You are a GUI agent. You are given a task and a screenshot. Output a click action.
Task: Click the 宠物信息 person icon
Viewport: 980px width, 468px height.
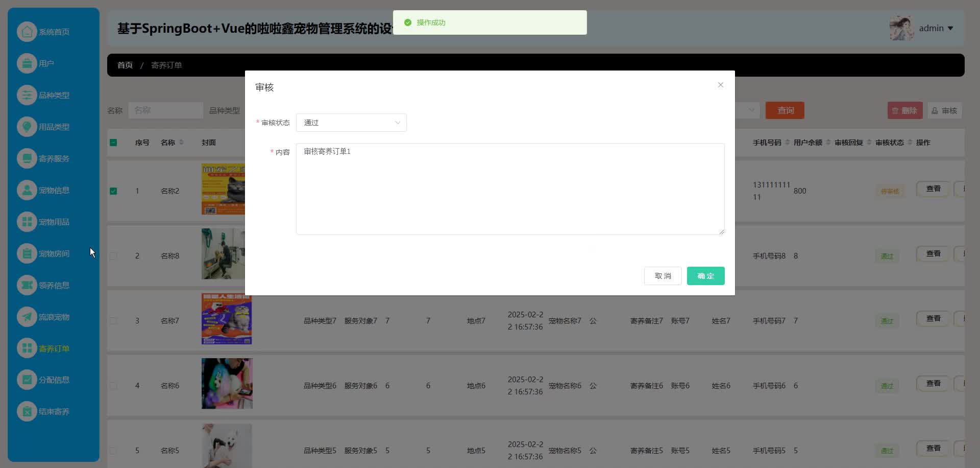[x=27, y=190]
